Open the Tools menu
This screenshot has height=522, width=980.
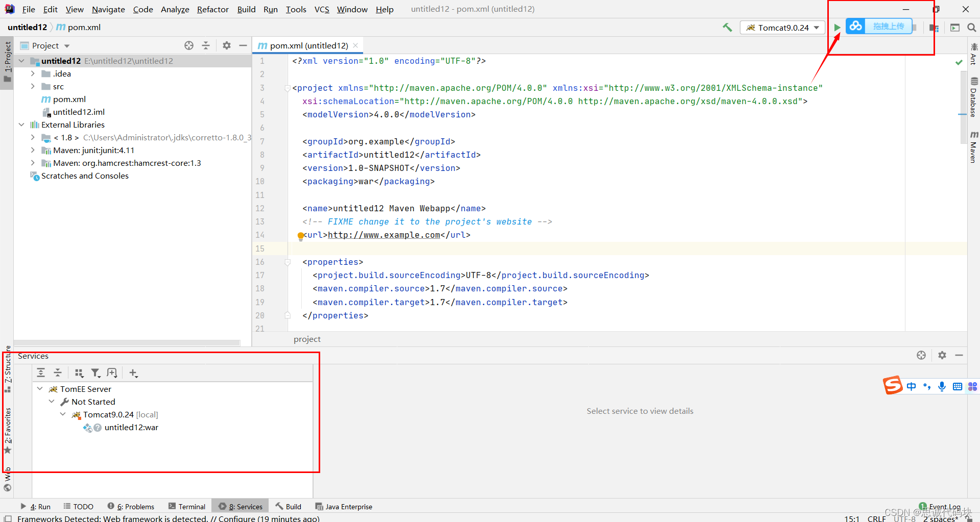point(296,9)
